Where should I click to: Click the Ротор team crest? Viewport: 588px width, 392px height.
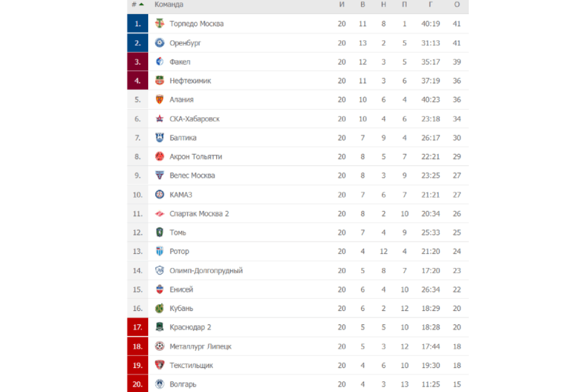pyautogui.click(x=160, y=251)
